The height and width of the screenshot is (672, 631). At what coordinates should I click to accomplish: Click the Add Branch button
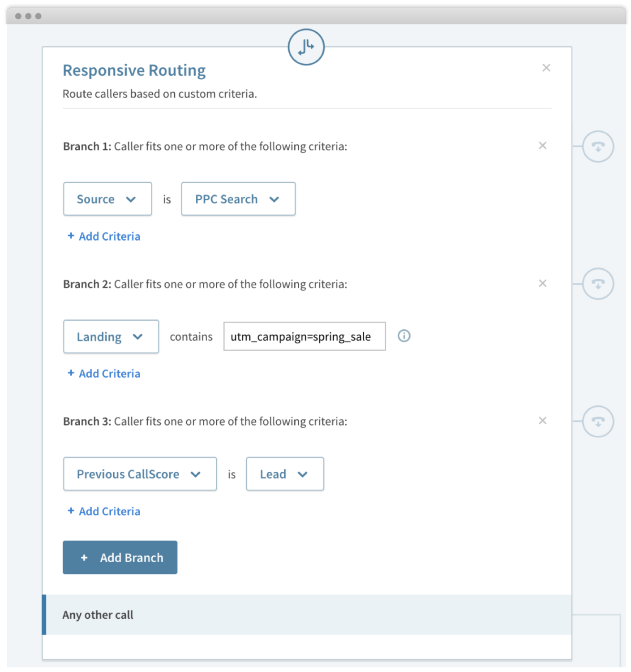click(120, 557)
